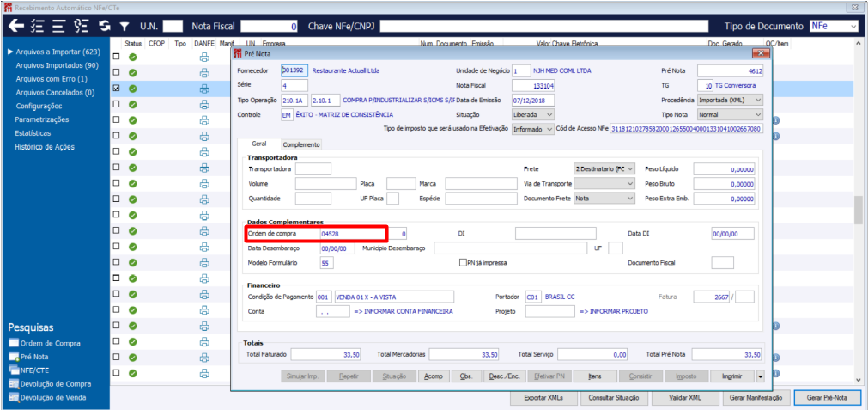Open the Frete 2 Destinatario dropdown
This screenshot has width=868, height=410.
[x=604, y=169]
